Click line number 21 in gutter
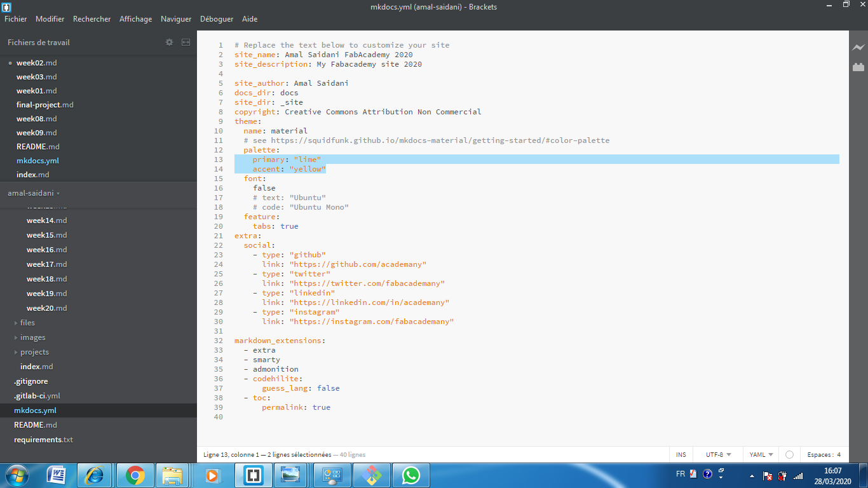868x488 pixels. pyautogui.click(x=219, y=236)
